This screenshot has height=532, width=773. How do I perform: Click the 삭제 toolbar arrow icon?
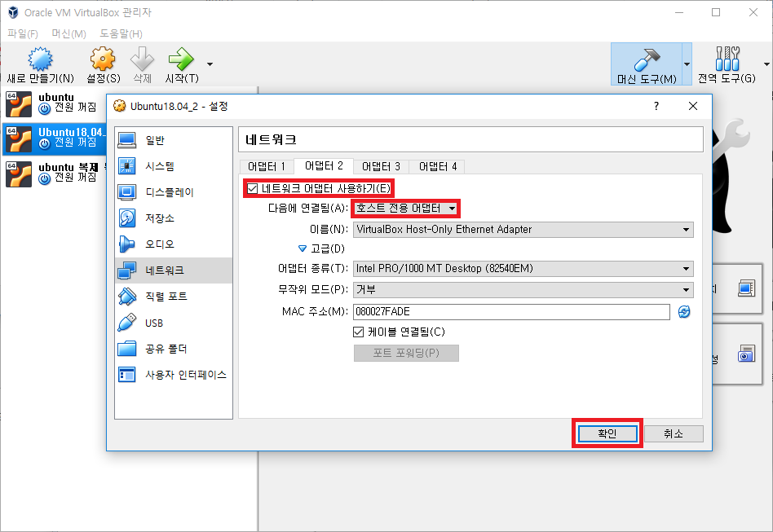tap(142, 59)
